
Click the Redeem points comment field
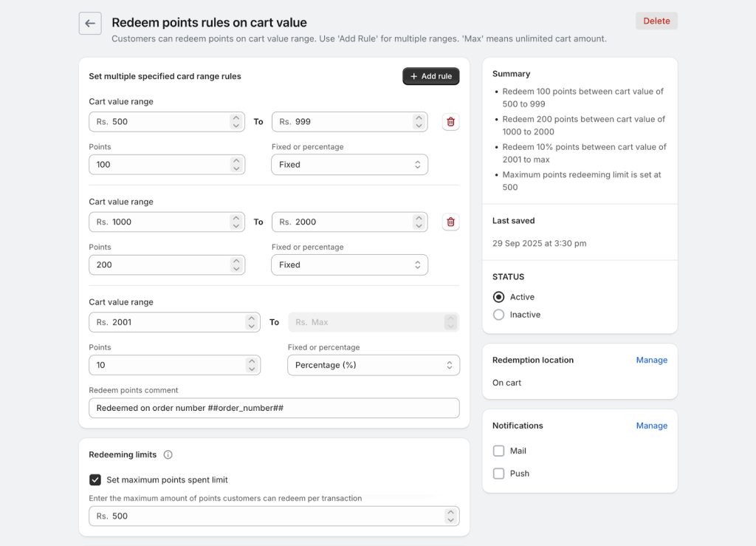tap(274, 408)
